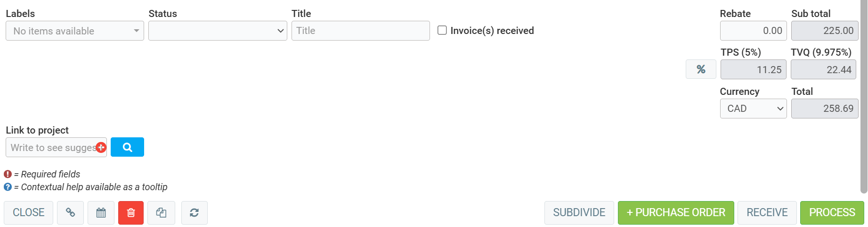The image size is (868, 227).
Task: Click the red trash delete button
Action: [x=131, y=213]
